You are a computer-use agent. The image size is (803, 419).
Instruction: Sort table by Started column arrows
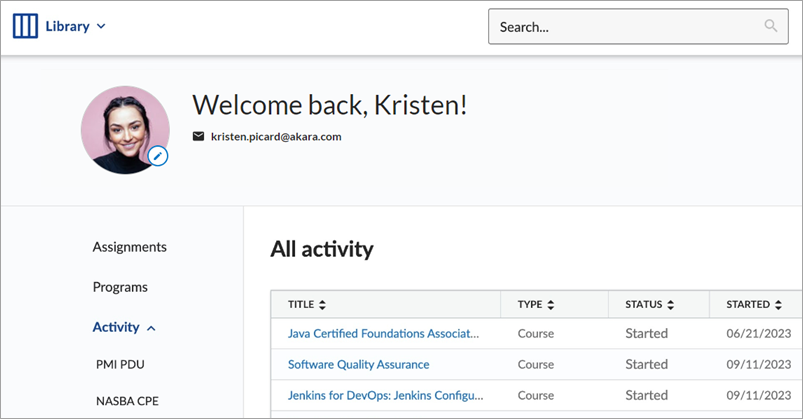pos(777,304)
